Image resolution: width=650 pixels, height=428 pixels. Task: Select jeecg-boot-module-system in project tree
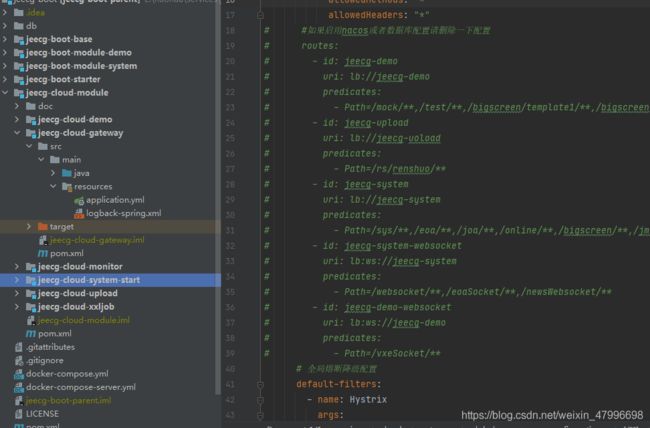click(x=81, y=66)
